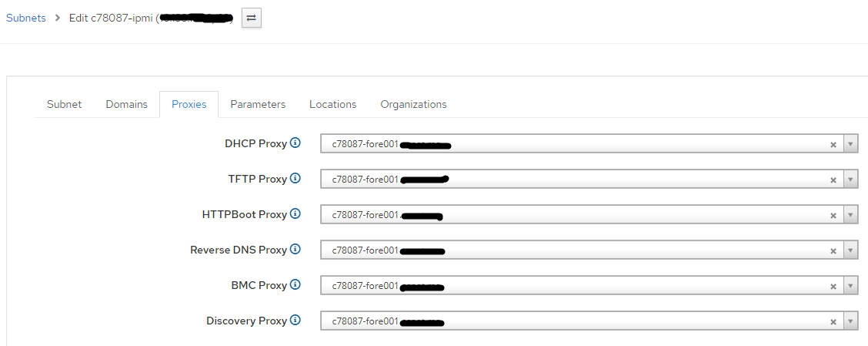Clear the DHCP Proxy selection

pos(833,145)
